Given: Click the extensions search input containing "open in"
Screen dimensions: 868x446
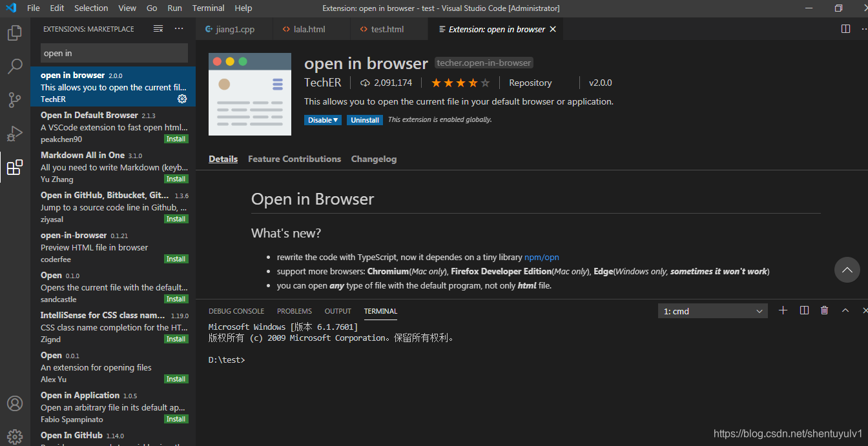Looking at the screenshot, I should pyautogui.click(x=114, y=53).
